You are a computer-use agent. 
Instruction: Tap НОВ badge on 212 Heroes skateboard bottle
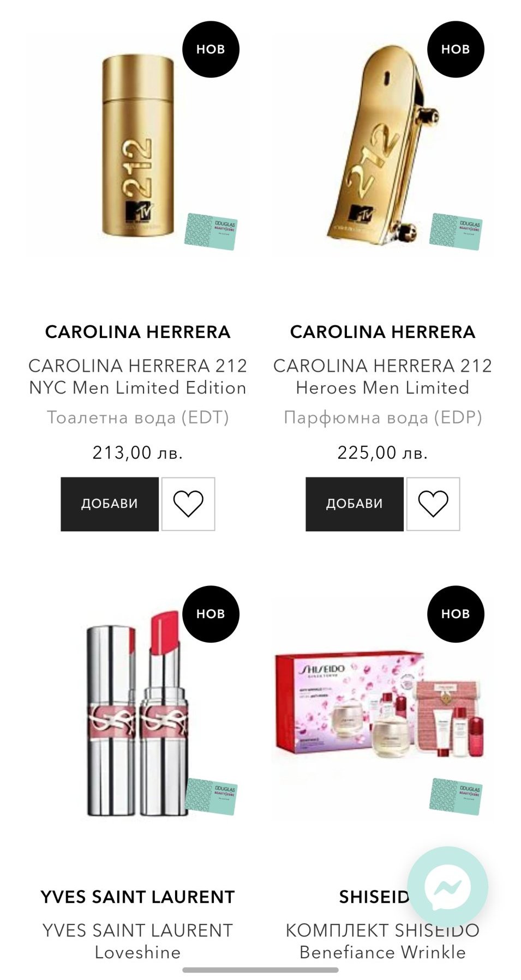coord(456,49)
